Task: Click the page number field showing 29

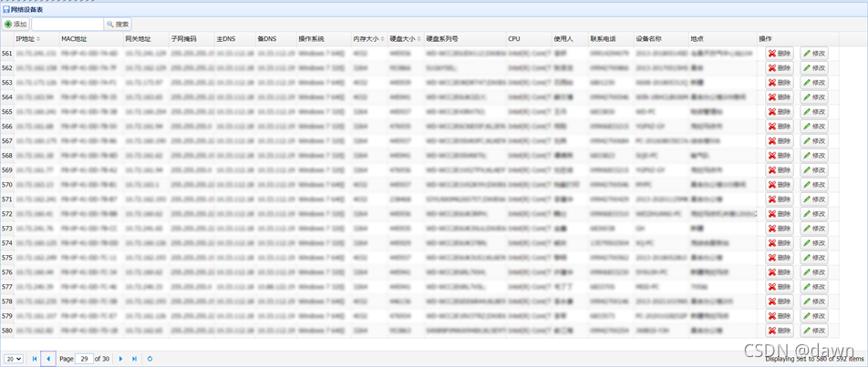Action: click(84, 359)
